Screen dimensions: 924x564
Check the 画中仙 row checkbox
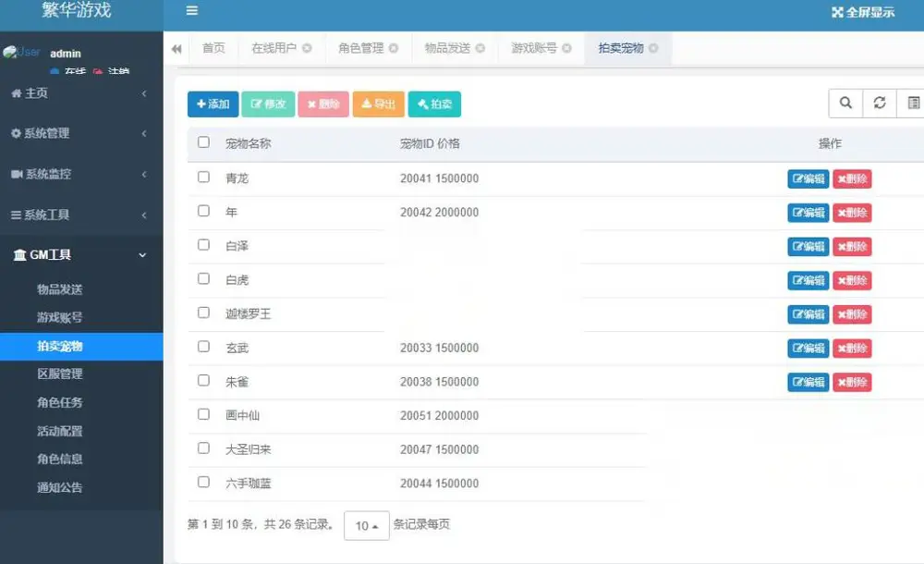pyautogui.click(x=204, y=414)
